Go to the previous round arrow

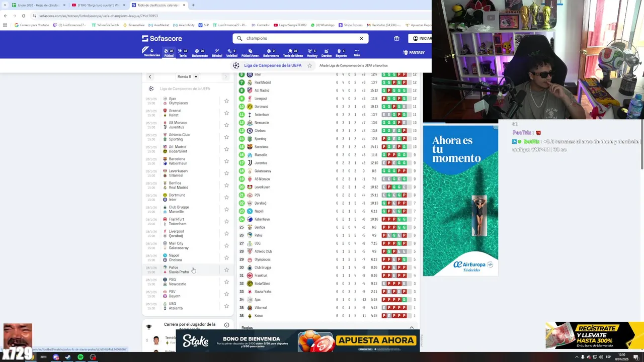tap(149, 76)
